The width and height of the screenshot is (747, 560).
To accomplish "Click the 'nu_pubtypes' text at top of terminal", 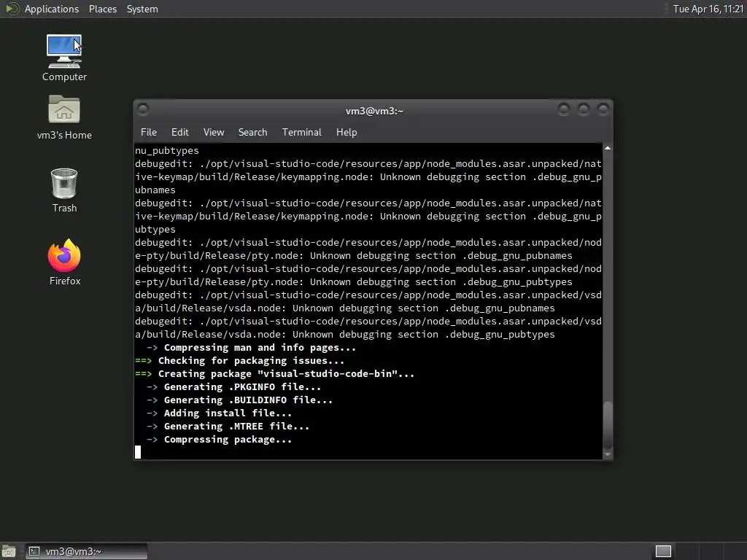I will tap(167, 150).
